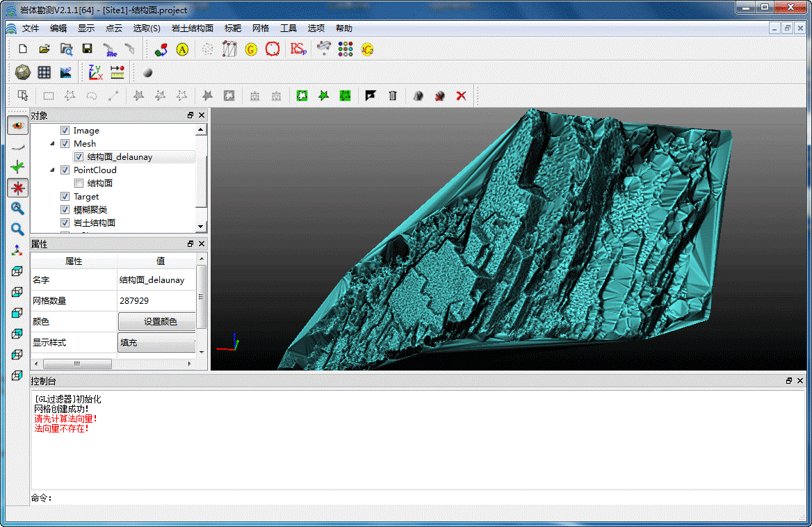Click the Save floppy disk icon

[x=88, y=49]
